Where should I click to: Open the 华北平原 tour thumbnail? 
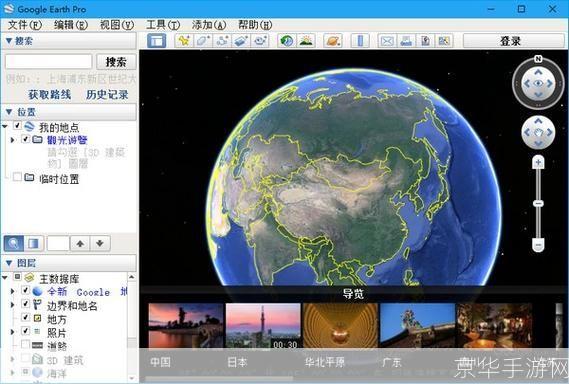[x=340, y=326]
